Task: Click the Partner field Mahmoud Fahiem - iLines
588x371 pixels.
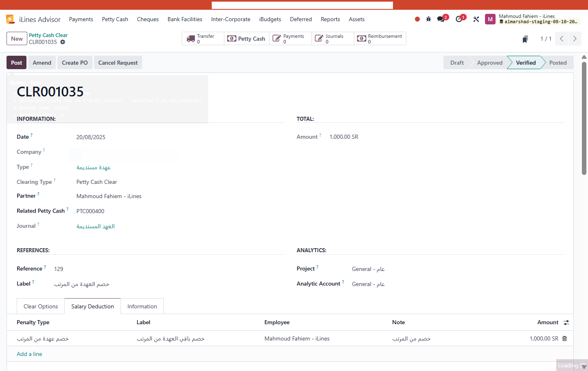Action: click(109, 196)
